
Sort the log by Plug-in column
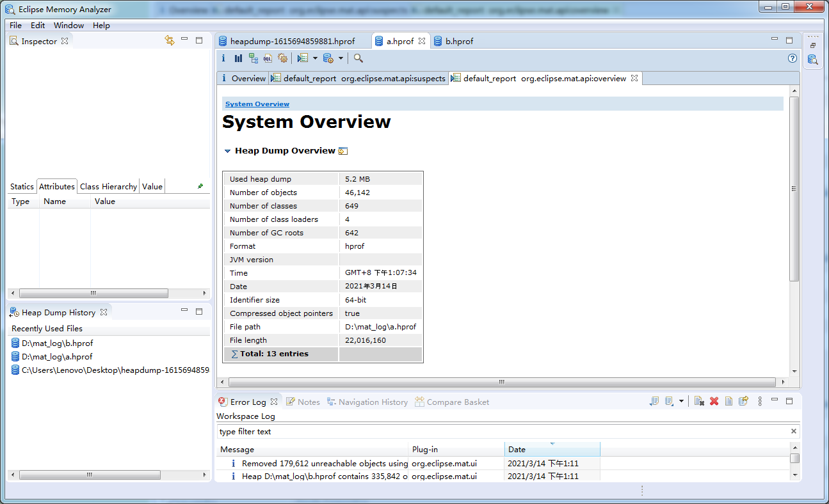pos(456,450)
